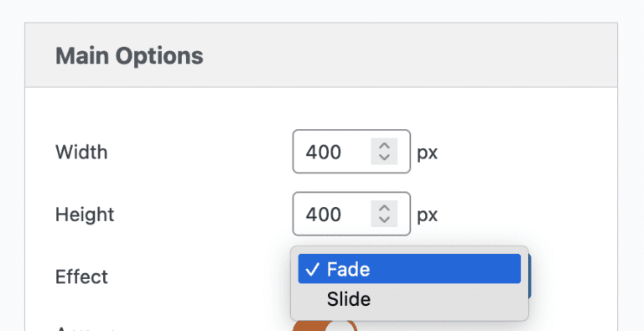Click the Main Options panel header
Image resolution: width=644 pixels, height=331 pixels.
coord(321,55)
